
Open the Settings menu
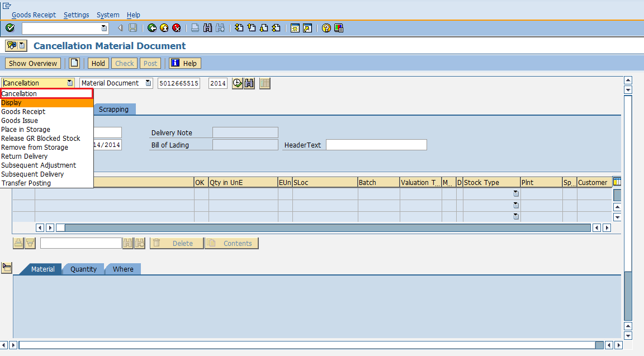(77, 15)
